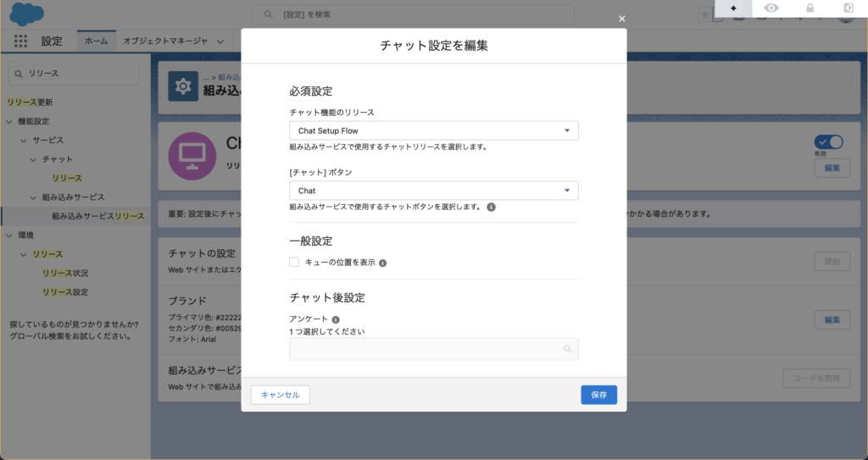Open リリース状況 in the sidebar
This screenshot has height=460, width=868.
click(x=65, y=274)
